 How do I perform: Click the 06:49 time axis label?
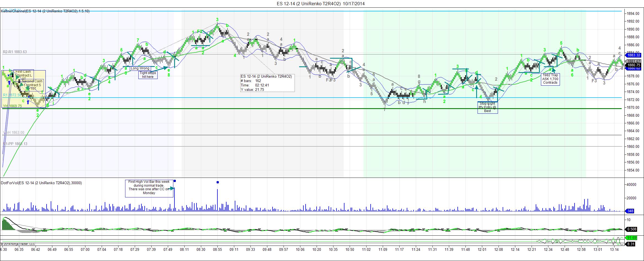[52, 249]
